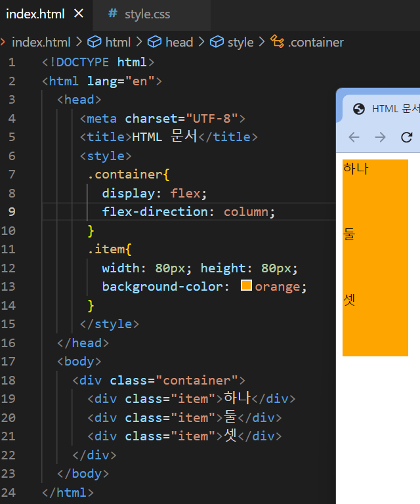Click the 'flex' value on line 8

185,194
